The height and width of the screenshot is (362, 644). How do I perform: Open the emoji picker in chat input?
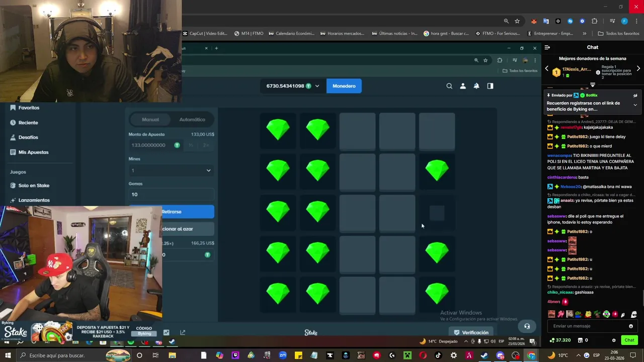631,326
